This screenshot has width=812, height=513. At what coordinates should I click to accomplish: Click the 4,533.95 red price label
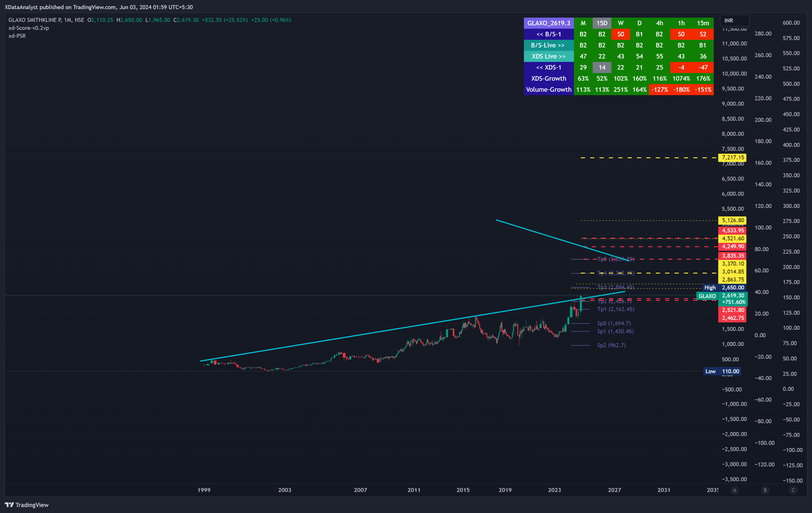(732, 231)
